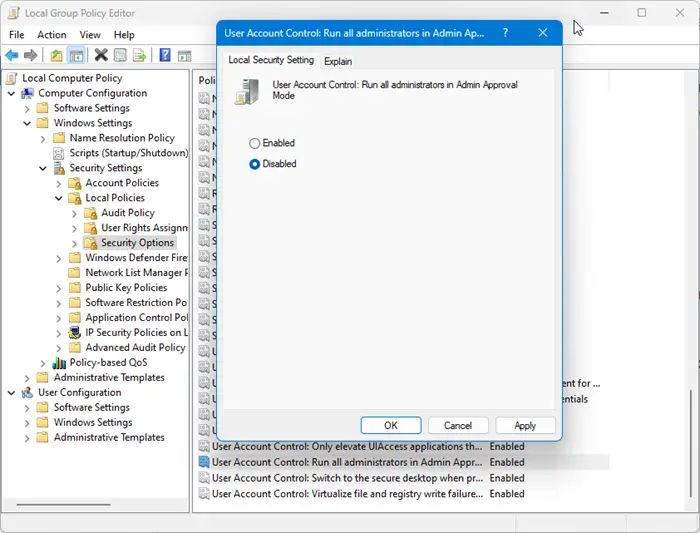Expand the Name Resolution Policy node

[x=43, y=139]
